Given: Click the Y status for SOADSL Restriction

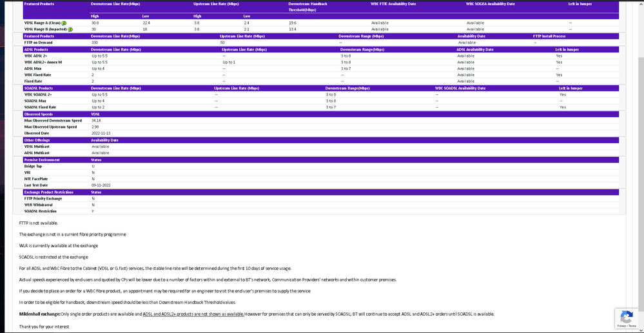Looking at the screenshot, I should [x=93, y=211].
